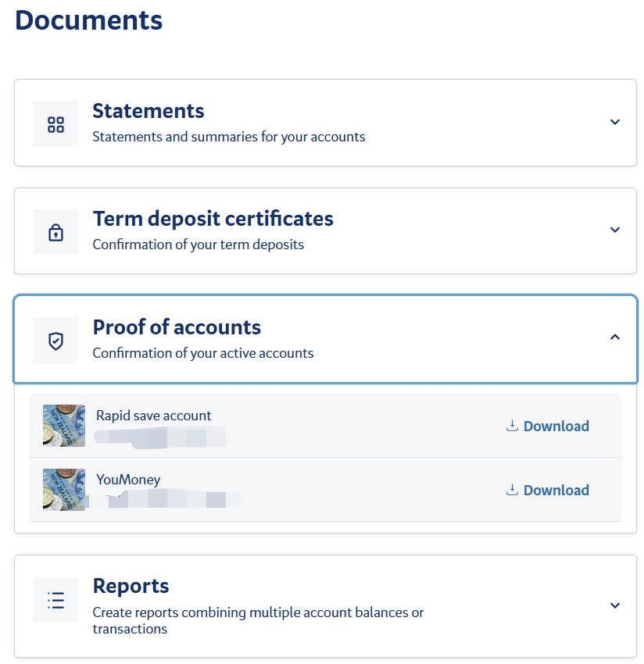The height and width of the screenshot is (664, 644).
Task: Click the Term deposit certificates padlock icon
Action: 55,232
